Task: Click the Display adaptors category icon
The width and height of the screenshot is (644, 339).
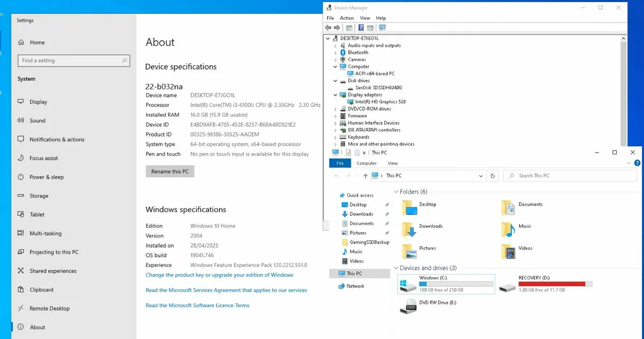Action: [343, 95]
